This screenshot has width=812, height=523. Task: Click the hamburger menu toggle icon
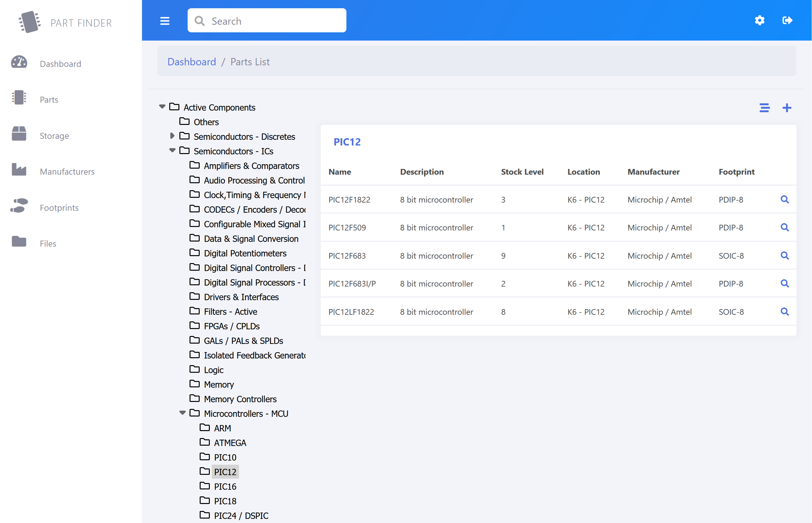point(165,21)
